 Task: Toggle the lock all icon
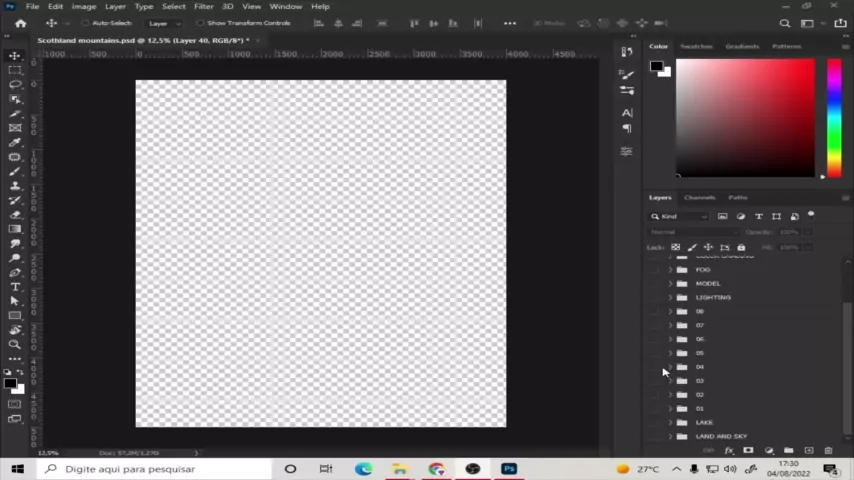click(x=741, y=247)
